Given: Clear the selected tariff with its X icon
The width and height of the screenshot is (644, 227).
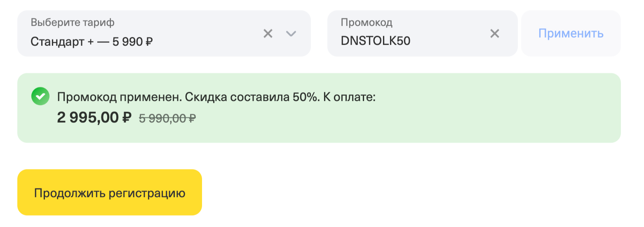Looking at the screenshot, I should click(x=268, y=33).
